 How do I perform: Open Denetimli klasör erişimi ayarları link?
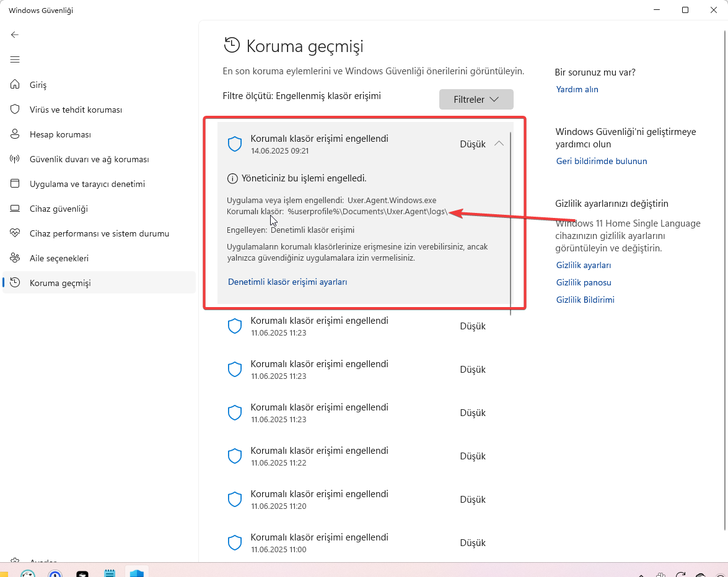287,282
